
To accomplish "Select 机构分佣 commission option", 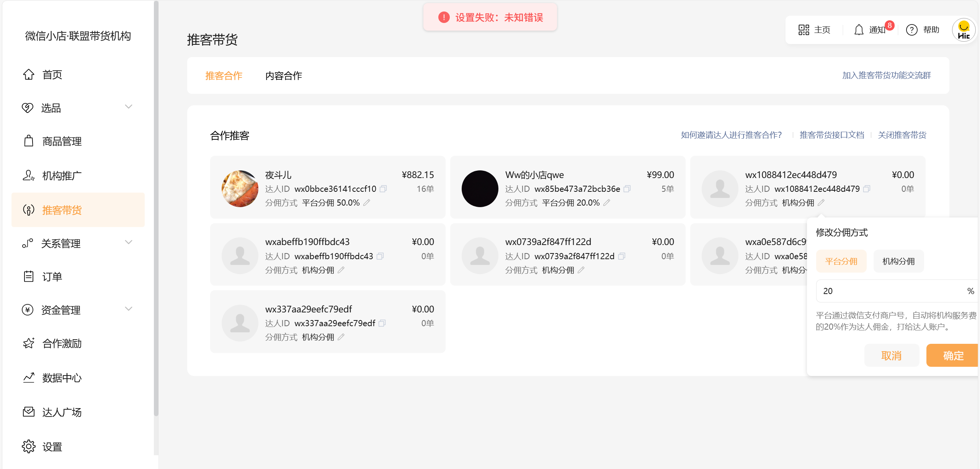I will click(898, 261).
